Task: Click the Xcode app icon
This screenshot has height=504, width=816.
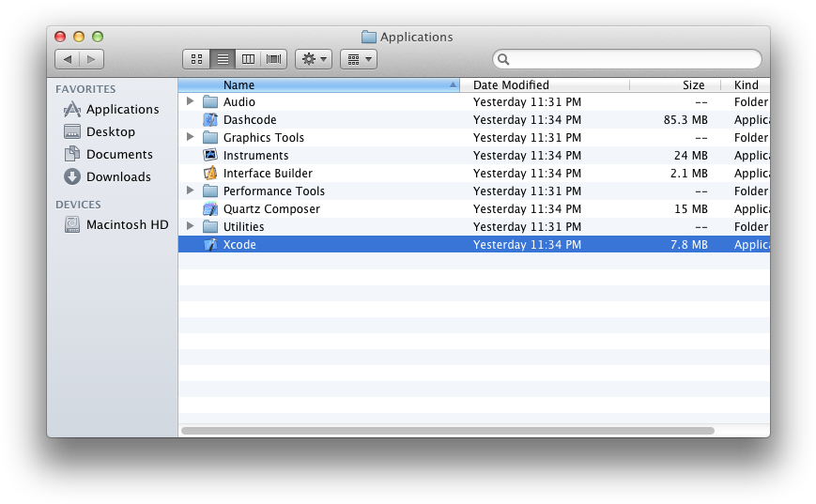Action: pyautogui.click(x=210, y=244)
